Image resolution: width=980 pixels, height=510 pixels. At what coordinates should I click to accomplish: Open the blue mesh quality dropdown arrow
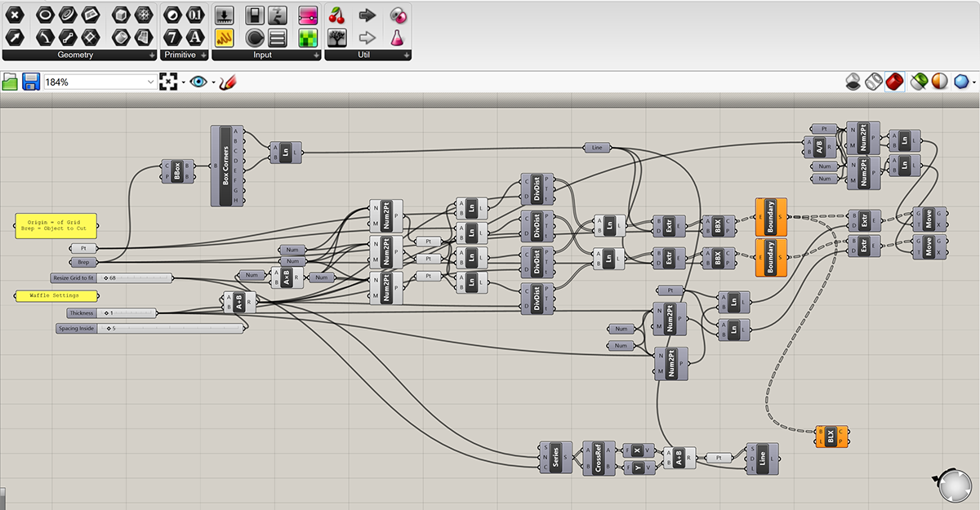click(974, 82)
